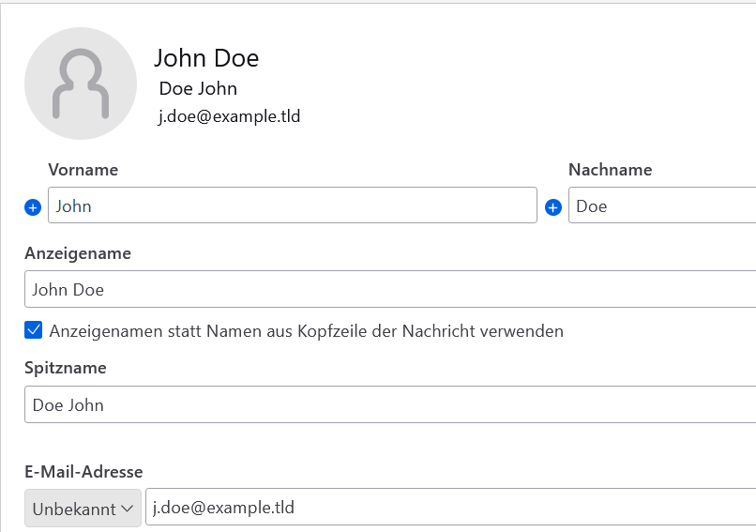Click the John Doe heading at top
This screenshot has height=532, width=756.
(206, 58)
